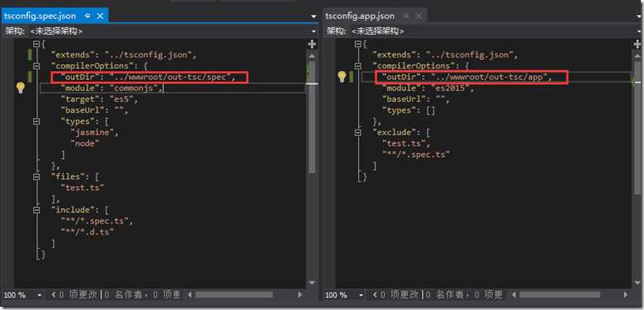The image size is (644, 310).
Task: Click "0 名作者, 0 项更" in the right pane status
Action: [x=464, y=295]
